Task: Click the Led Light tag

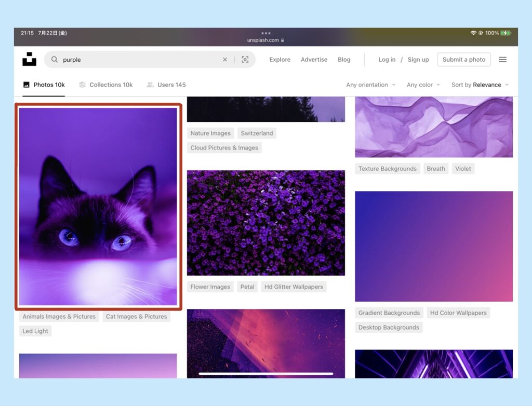Action: (x=35, y=331)
